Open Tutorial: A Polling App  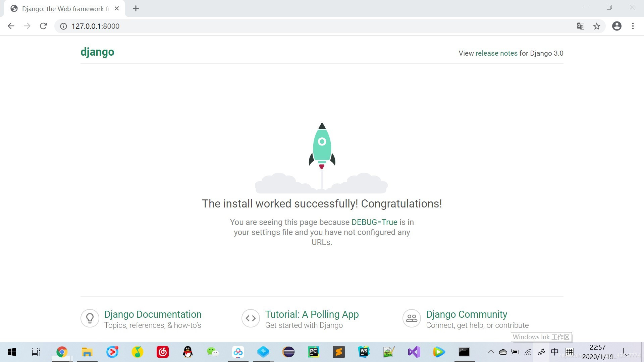[312, 314]
